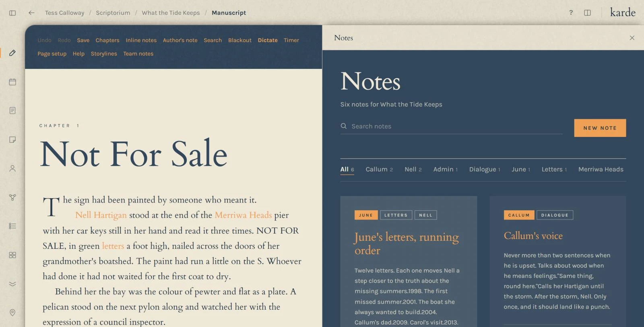Open the Chapters menu in toolbar

pyautogui.click(x=107, y=40)
